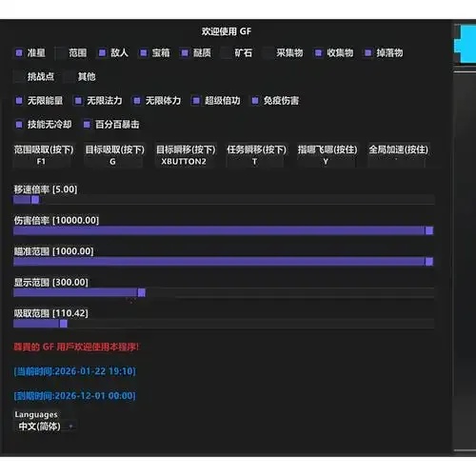The height and width of the screenshot is (476, 476).
Task: Click the 到期时间 2026-12-01 text
Action: (75, 396)
